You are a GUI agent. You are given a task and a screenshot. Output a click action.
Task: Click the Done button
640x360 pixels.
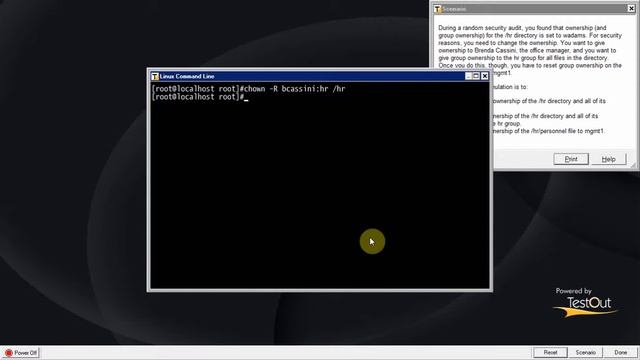pyautogui.click(x=620, y=352)
